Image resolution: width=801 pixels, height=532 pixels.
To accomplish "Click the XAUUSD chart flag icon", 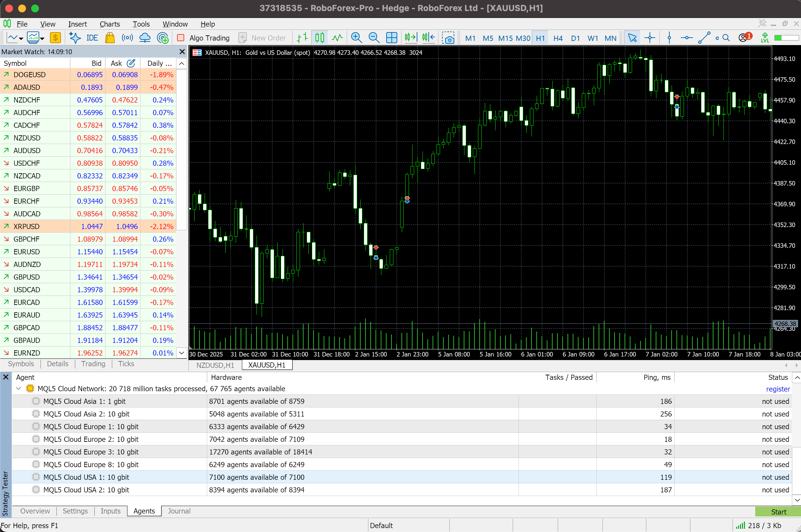I will tap(197, 53).
